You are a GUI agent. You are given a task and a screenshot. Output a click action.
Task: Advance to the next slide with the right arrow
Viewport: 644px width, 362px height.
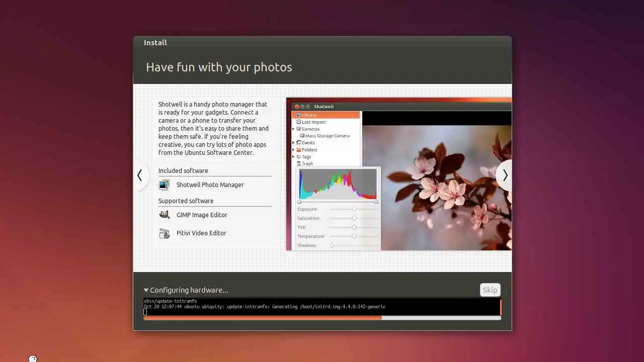(x=505, y=175)
